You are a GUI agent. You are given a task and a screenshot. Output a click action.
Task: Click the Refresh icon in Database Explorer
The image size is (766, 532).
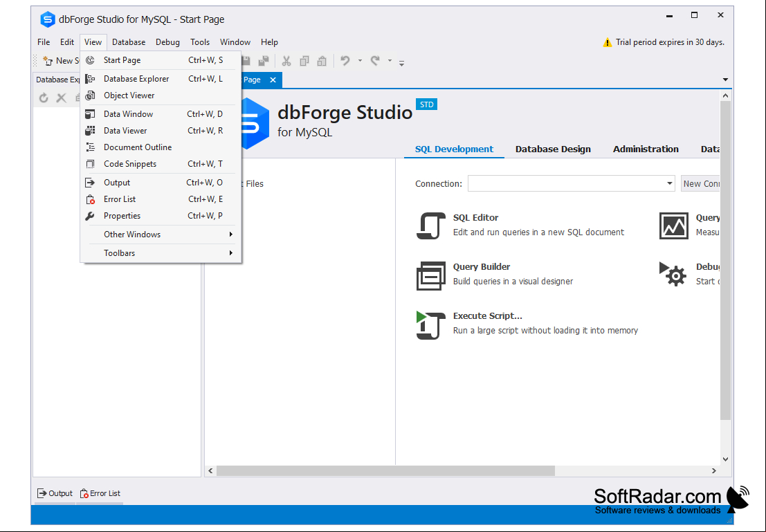(x=44, y=98)
